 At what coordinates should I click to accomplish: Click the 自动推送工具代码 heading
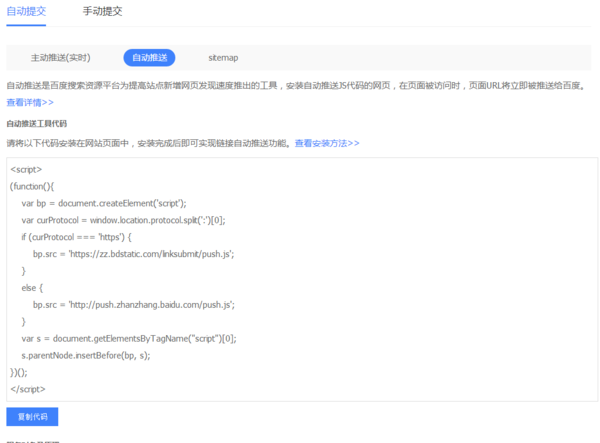[37, 124]
